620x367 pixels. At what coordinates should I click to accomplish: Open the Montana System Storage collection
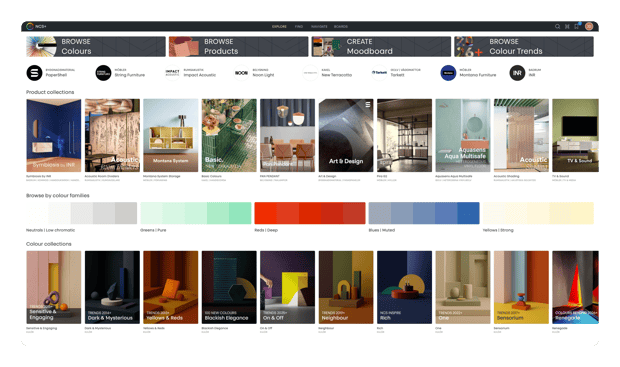point(171,135)
